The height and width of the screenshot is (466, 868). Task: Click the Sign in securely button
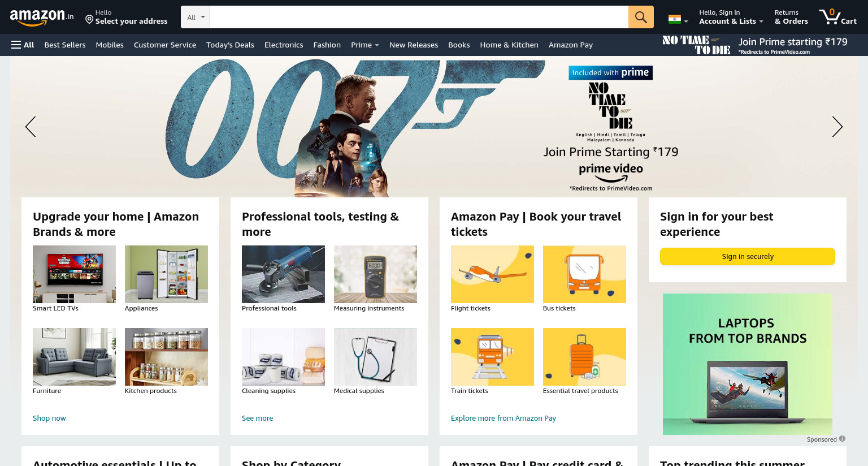click(747, 256)
